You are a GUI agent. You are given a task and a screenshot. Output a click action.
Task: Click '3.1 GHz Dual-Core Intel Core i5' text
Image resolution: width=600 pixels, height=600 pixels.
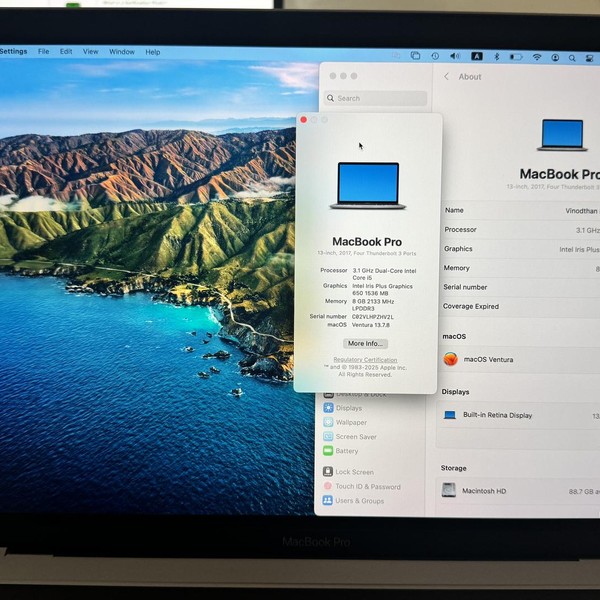pos(384,274)
